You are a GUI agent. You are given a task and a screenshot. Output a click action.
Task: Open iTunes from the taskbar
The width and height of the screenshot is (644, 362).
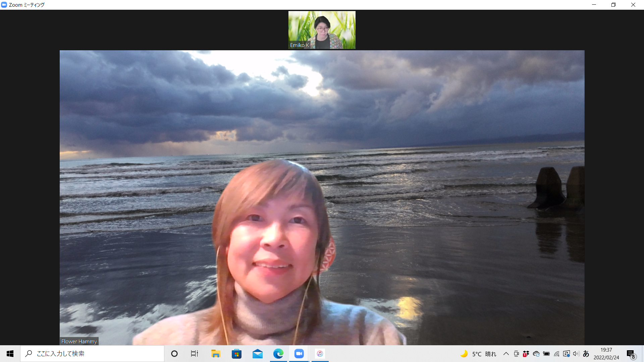click(x=320, y=354)
